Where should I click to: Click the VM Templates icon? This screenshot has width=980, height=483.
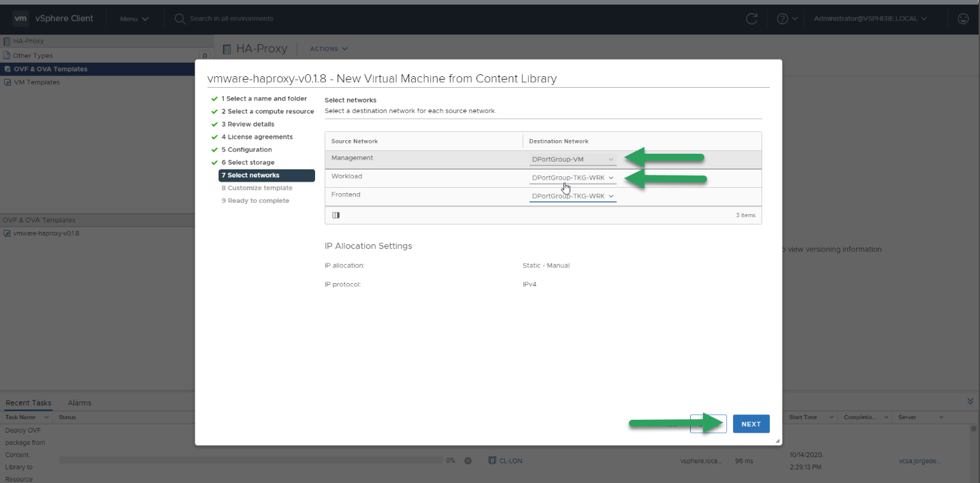pos(7,82)
